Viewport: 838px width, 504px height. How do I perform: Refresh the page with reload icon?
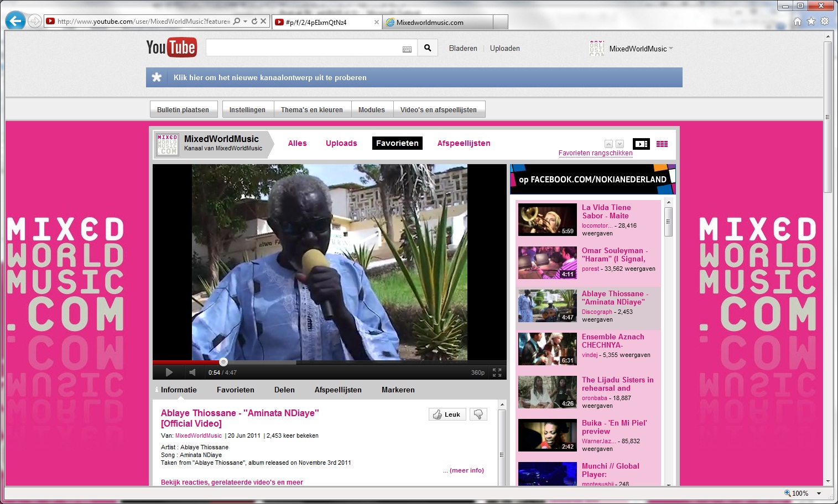click(x=254, y=22)
